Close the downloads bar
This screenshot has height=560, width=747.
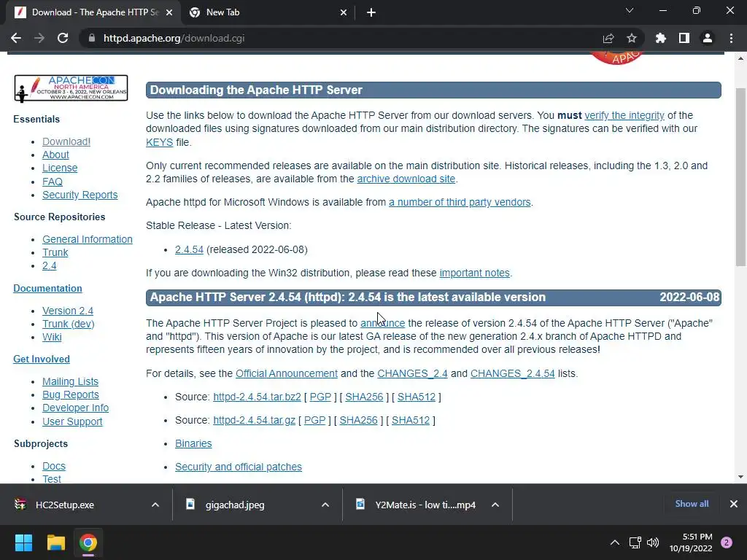tap(734, 504)
